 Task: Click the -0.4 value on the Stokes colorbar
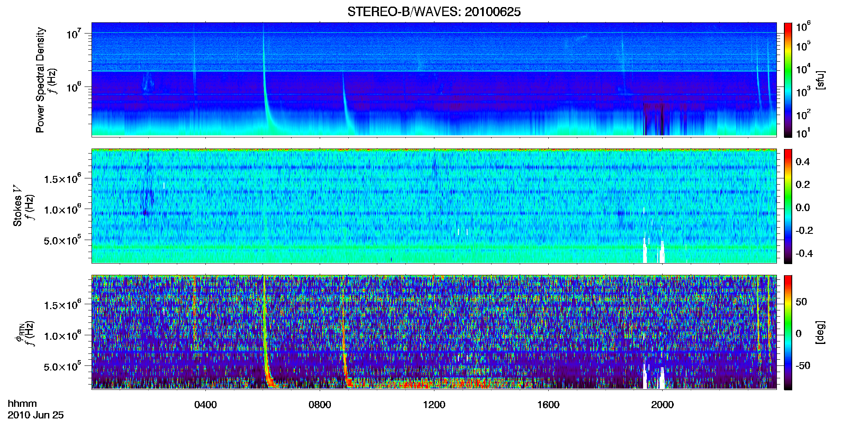(x=804, y=253)
